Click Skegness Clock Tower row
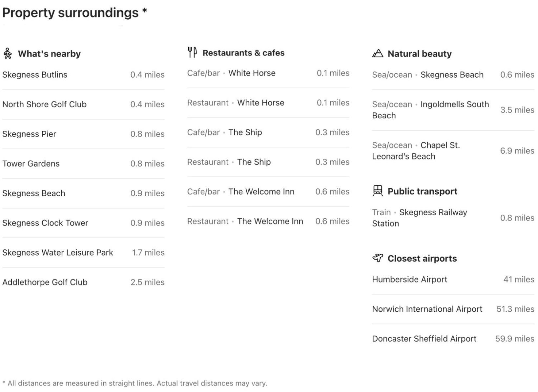538x392 pixels. click(83, 223)
